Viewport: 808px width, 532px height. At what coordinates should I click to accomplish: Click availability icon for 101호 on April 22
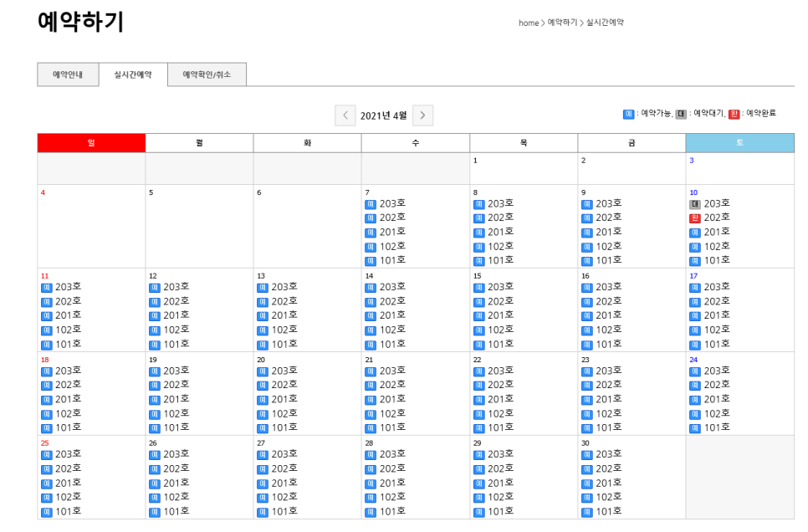[478, 428]
